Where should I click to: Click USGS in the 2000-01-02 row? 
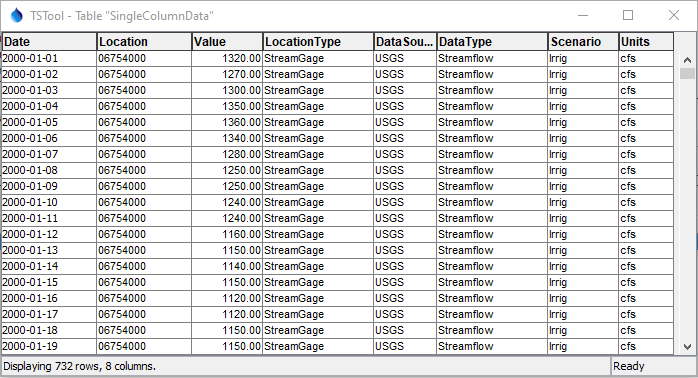tap(405, 74)
